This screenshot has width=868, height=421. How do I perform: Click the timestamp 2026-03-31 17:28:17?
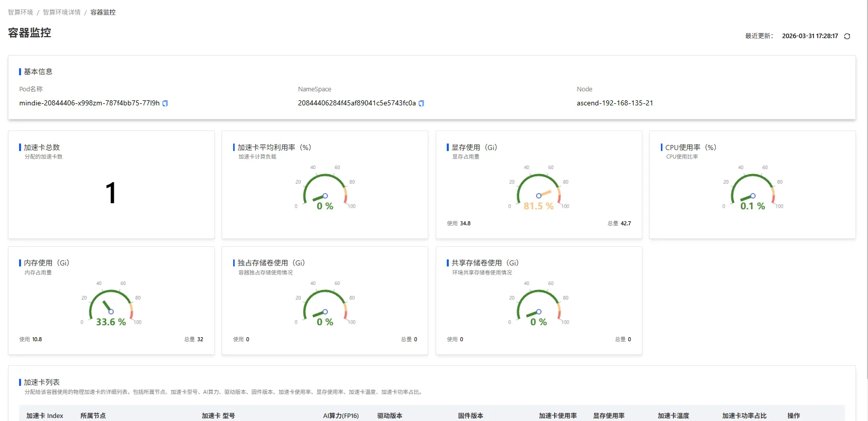[810, 36]
